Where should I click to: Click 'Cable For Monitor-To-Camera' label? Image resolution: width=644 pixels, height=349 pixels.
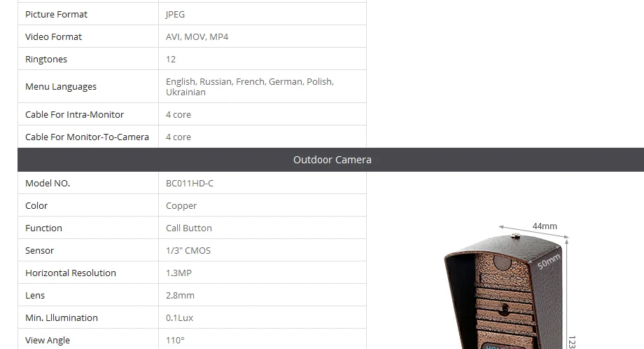87,137
